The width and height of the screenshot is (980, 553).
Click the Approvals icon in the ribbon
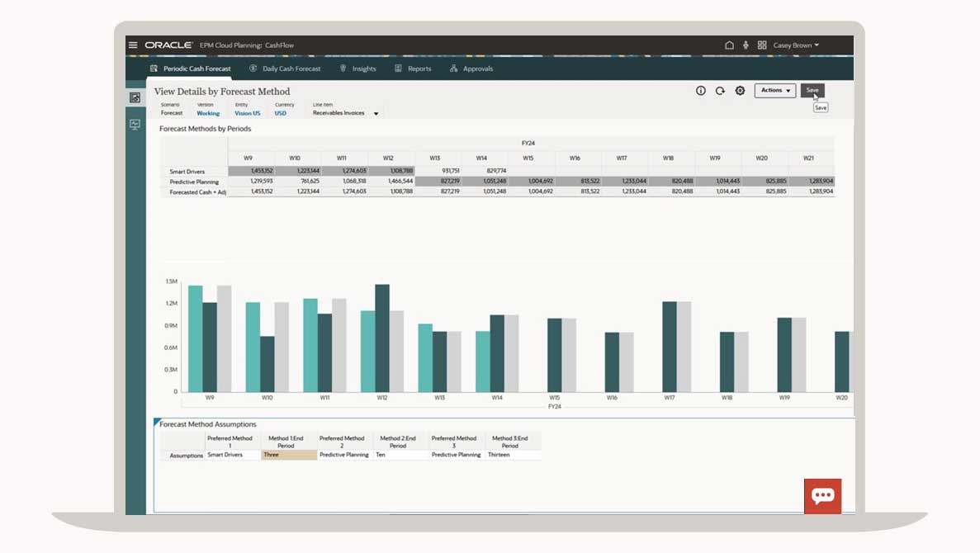pyautogui.click(x=451, y=69)
